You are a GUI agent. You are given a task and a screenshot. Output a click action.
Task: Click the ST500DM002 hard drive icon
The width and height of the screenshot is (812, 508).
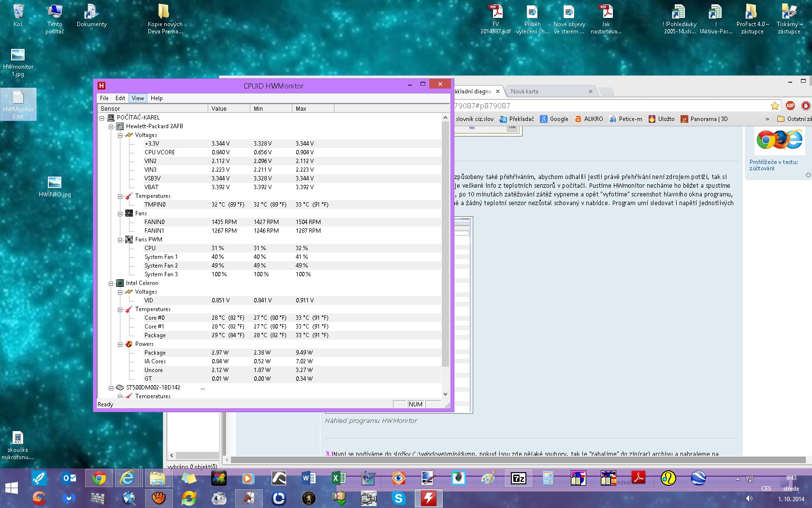(x=120, y=388)
